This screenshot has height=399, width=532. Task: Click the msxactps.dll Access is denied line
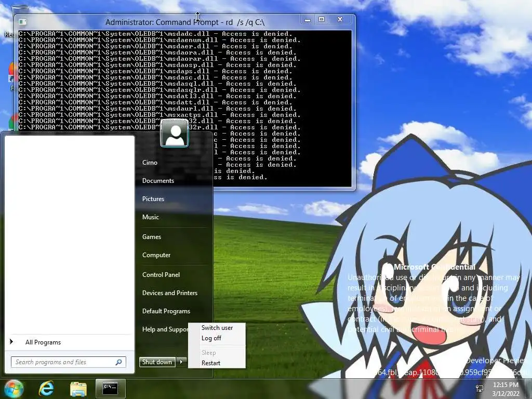pos(159,115)
